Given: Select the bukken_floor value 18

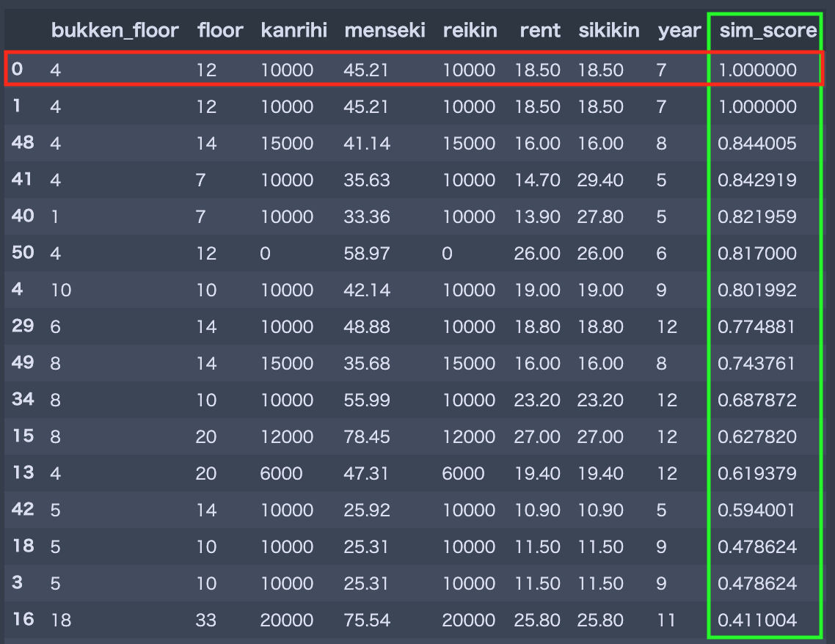Looking at the screenshot, I should [61, 620].
